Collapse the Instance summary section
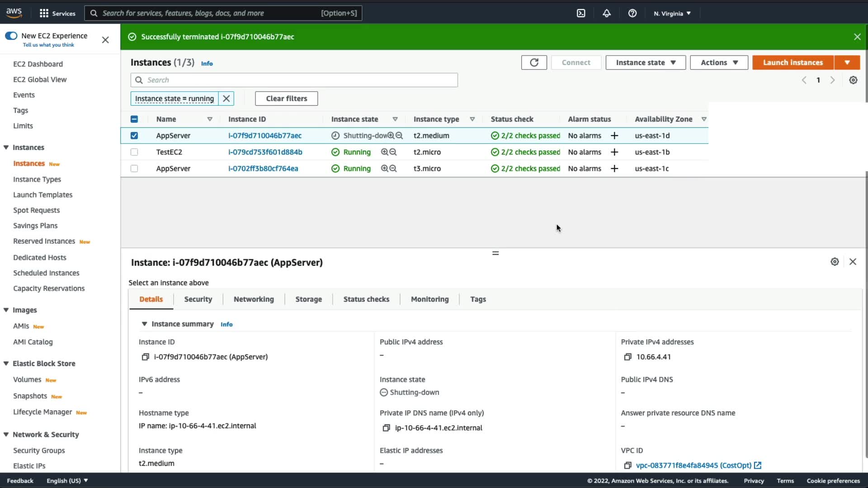This screenshot has width=868, height=488. [144, 324]
